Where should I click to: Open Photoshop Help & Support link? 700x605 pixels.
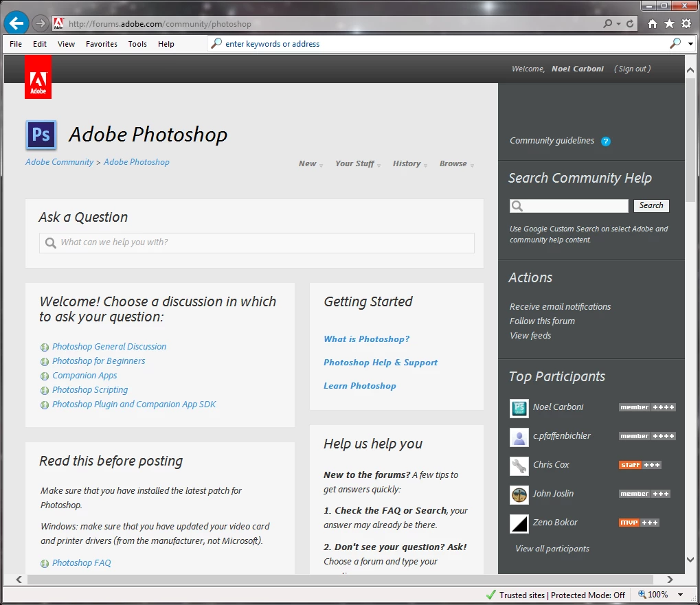coord(381,363)
